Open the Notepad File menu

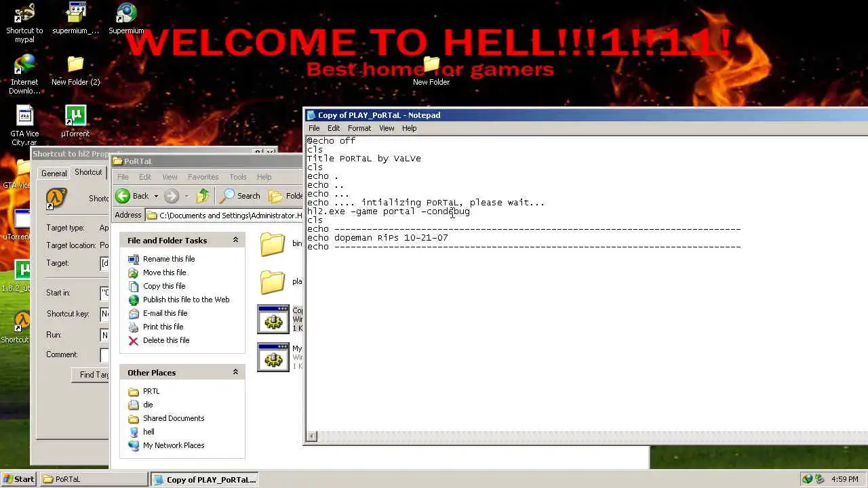tap(314, 128)
